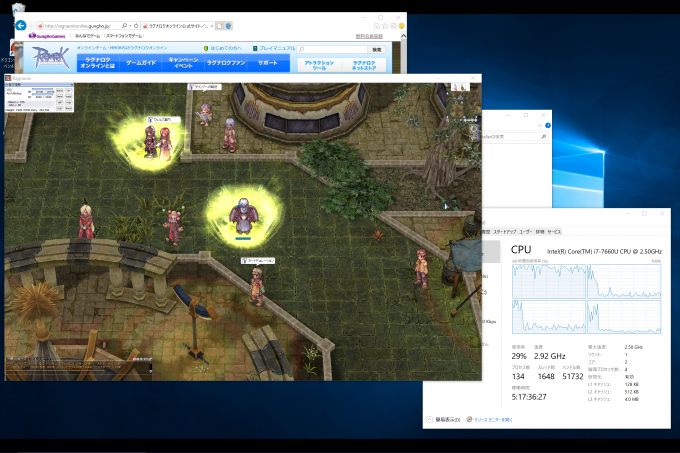Click the chat log box in the game

click(78, 368)
